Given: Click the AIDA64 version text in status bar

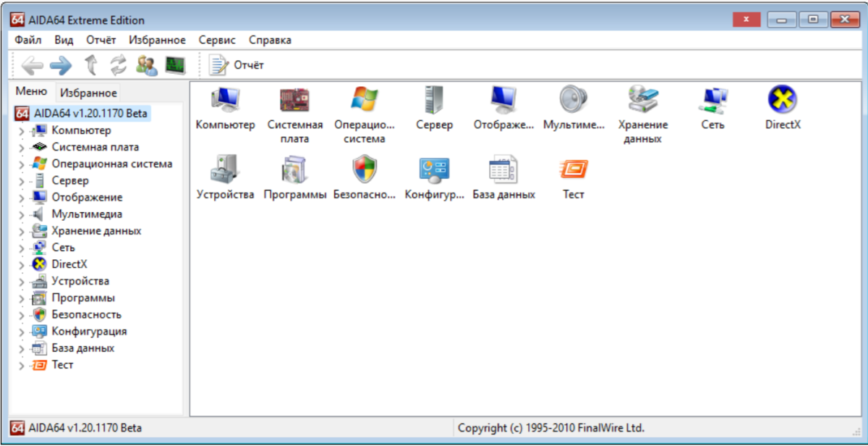Looking at the screenshot, I should coord(85,428).
